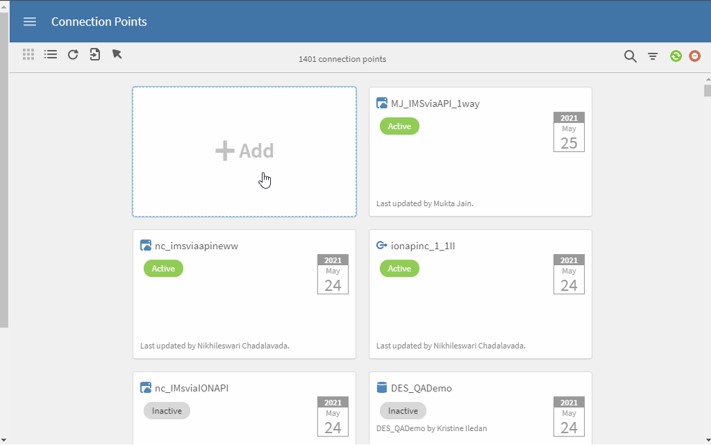This screenshot has width=711, height=445.
Task: Click 'DES_QADemo by Kristine Iledan' text
Action: (432, 428)
